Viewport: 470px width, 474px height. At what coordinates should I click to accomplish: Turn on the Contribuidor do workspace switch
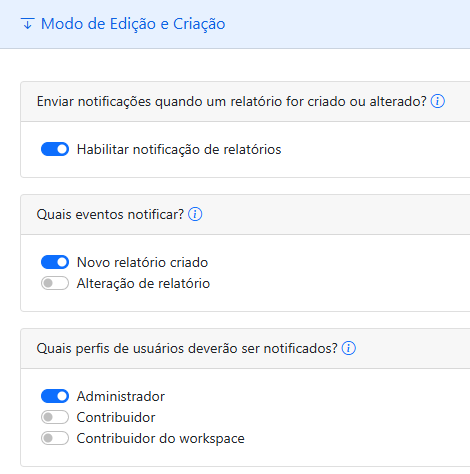(55, 438)
